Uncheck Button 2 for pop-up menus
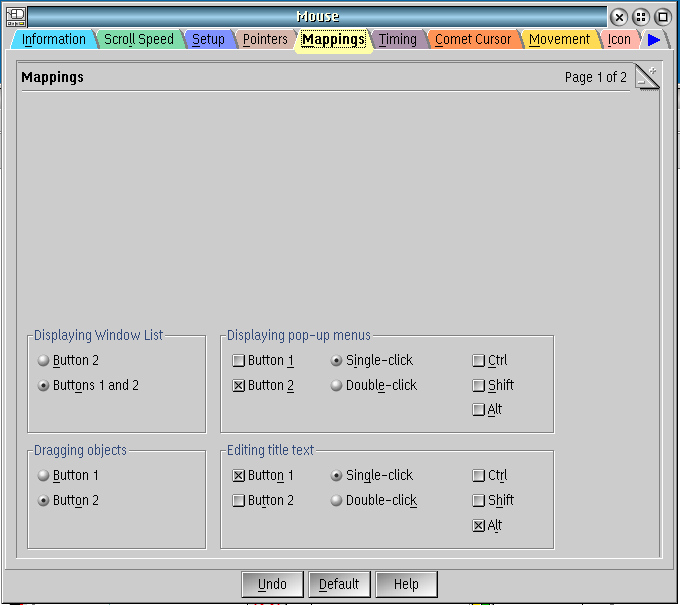This screenshot has width=680, height=605. click(263, 385)
